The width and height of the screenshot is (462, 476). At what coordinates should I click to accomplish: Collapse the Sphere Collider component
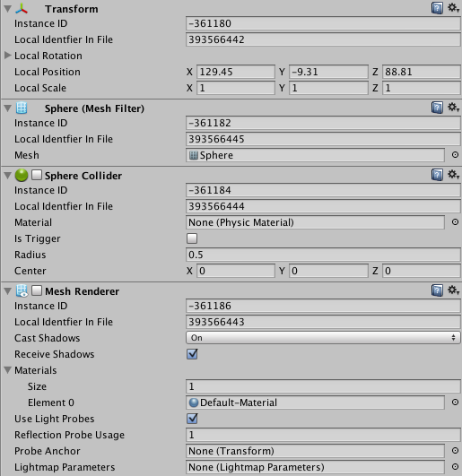[8, 176]
